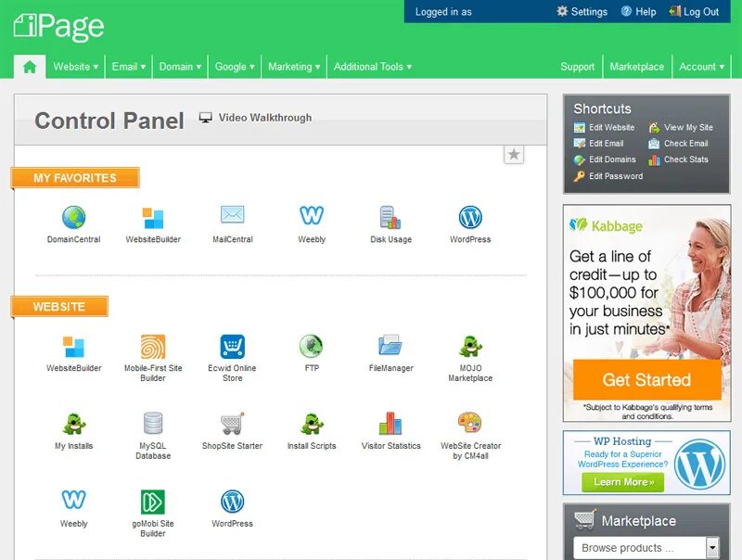Click the MY FAVORITES section label

[75, 178]
